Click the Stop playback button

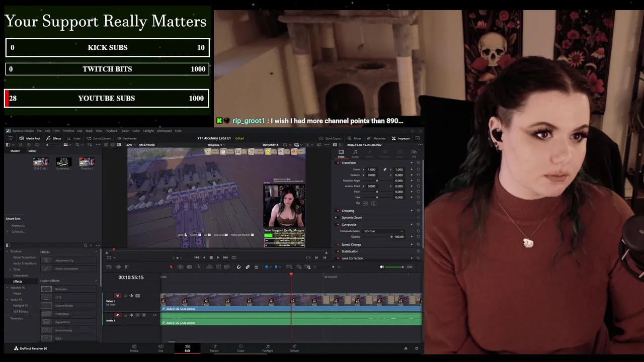point(211,257)
